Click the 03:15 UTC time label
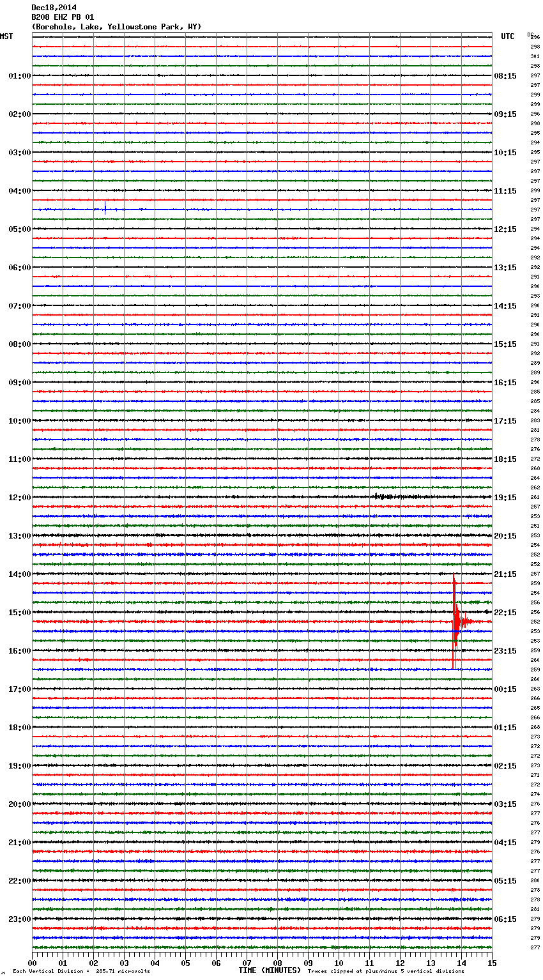 [x=505, y=804]
